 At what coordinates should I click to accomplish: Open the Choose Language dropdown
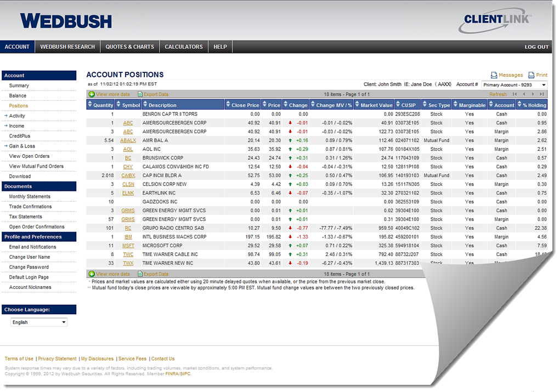point(39,322)
